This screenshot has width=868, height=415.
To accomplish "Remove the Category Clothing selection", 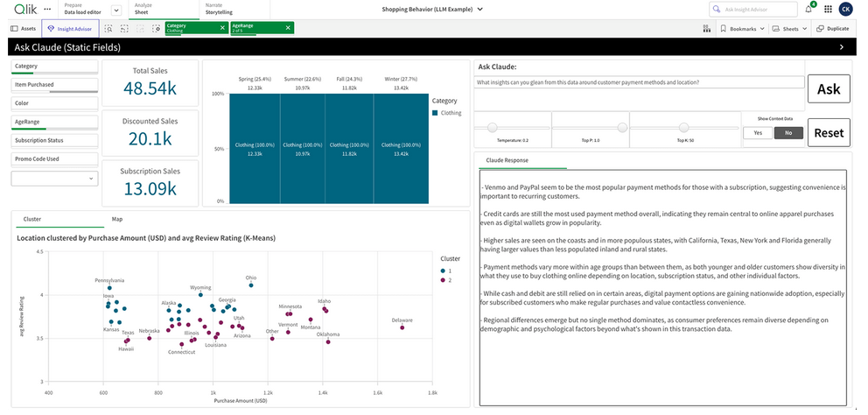I will click(x=221, y=28).
